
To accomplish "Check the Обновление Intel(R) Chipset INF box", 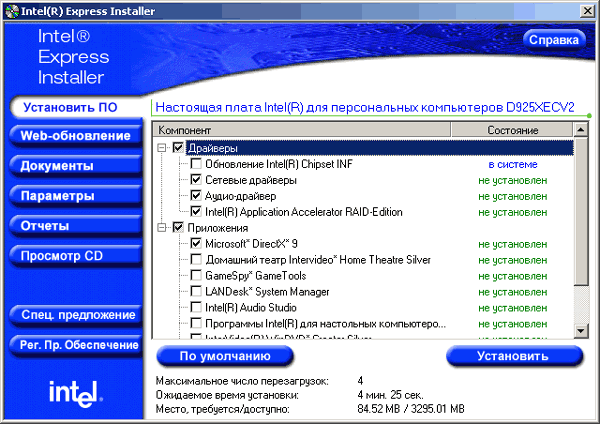I will (196, 164).
